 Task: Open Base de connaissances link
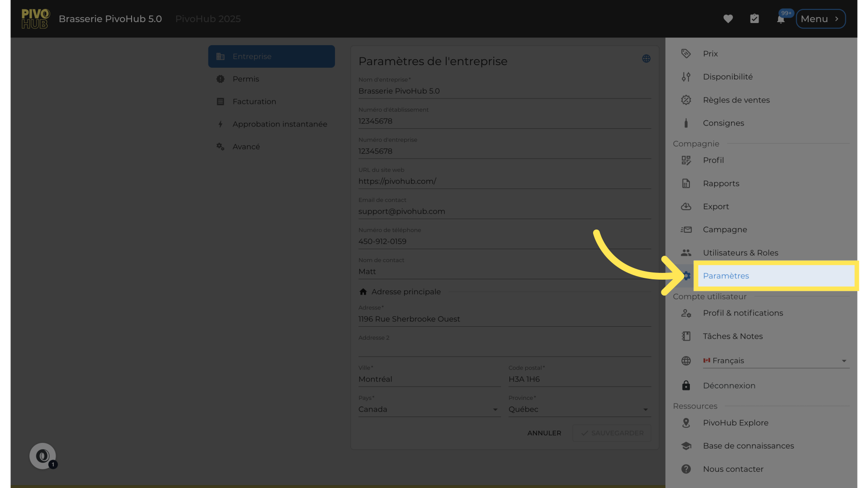(761, 446)
